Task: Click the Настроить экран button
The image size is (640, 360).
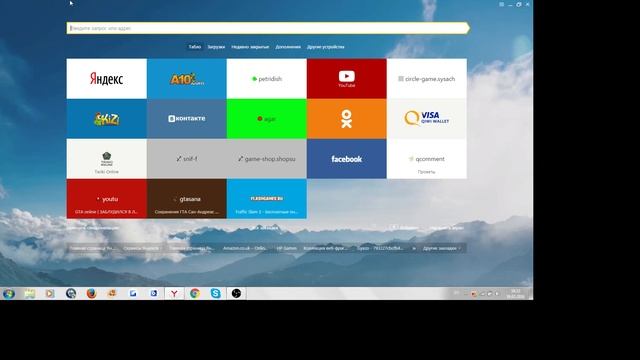Action: (446, 228)
